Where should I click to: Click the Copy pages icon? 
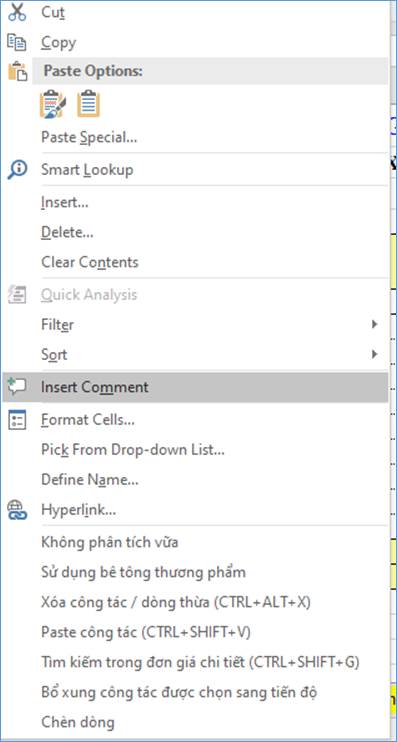[x=18, y=43]
